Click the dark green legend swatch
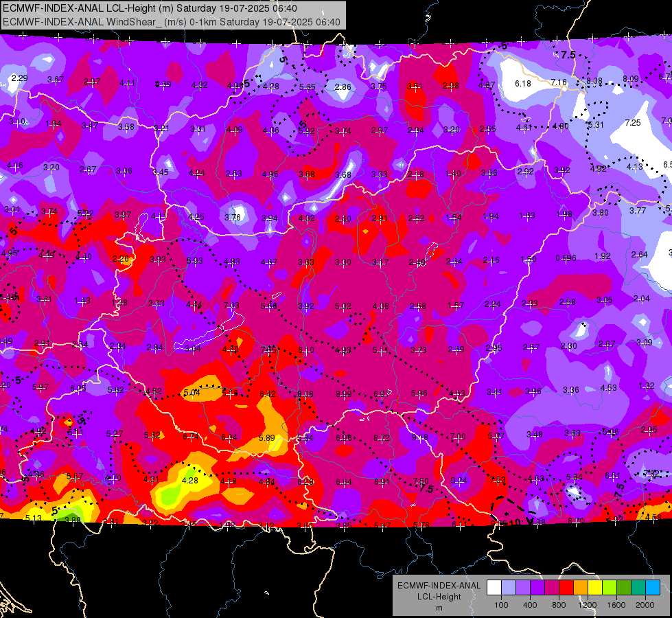Image resolution: width=672 pixels, height=618 pixels. click(x=623, y=587)
